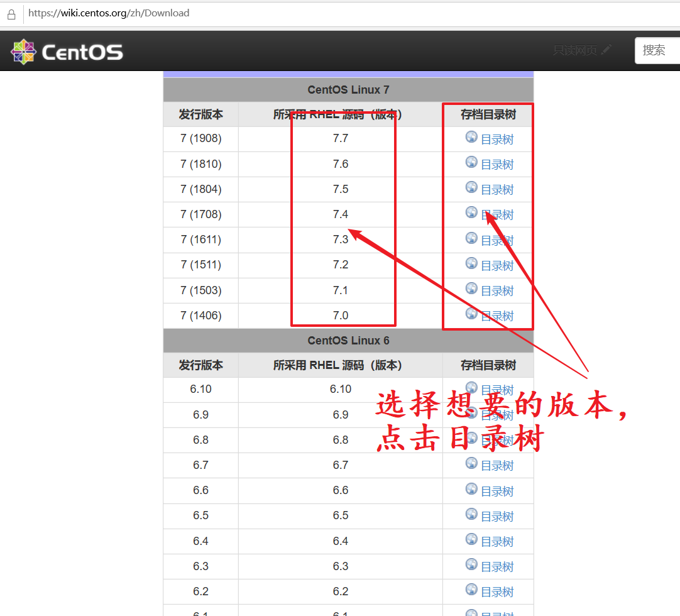Click the 7 (1511) release cell

pos(200,265)
